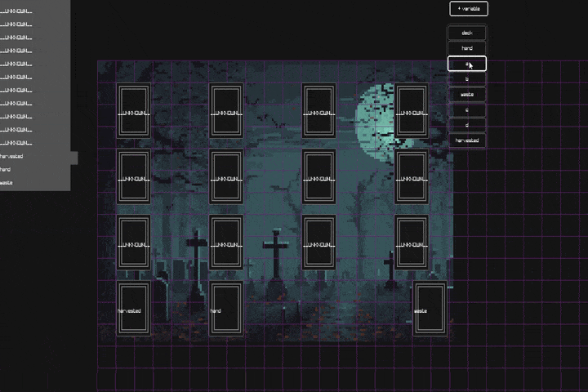This screenshot has height=392, width=588.
Task: Select the first unknown entry in the left panel
Action: [x=16, y=11]
